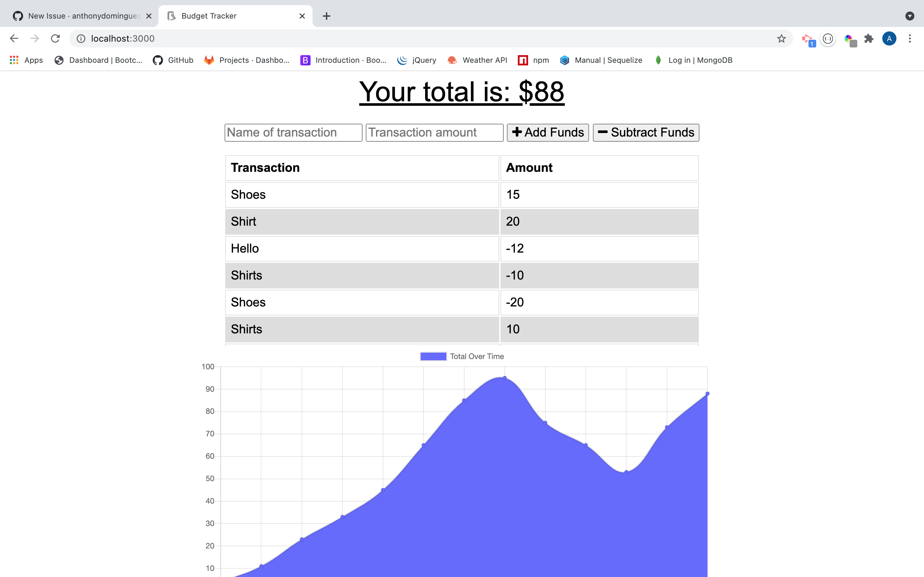Click the Add Funds button
This screenshot has width=924, height=577.
(x=548, y=132)
